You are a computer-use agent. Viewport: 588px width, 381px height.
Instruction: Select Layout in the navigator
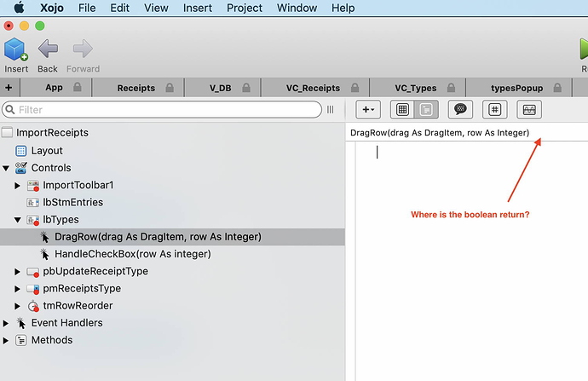coord(47,150)
